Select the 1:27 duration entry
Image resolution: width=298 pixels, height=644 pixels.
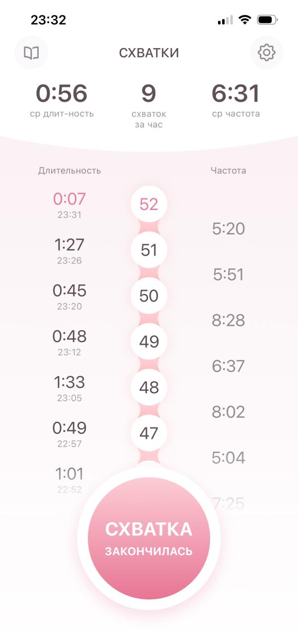tap(70, 245)
